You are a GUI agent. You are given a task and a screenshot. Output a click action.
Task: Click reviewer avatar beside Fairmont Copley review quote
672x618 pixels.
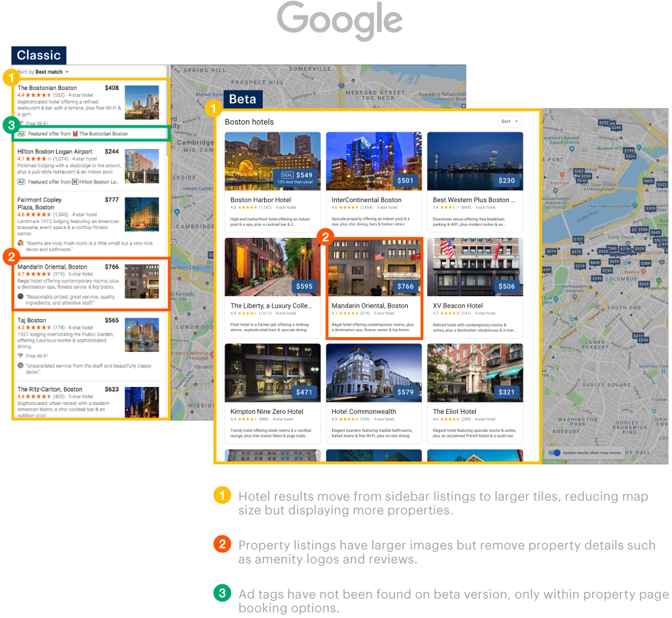pyautogui.click(x=20, y=242)
